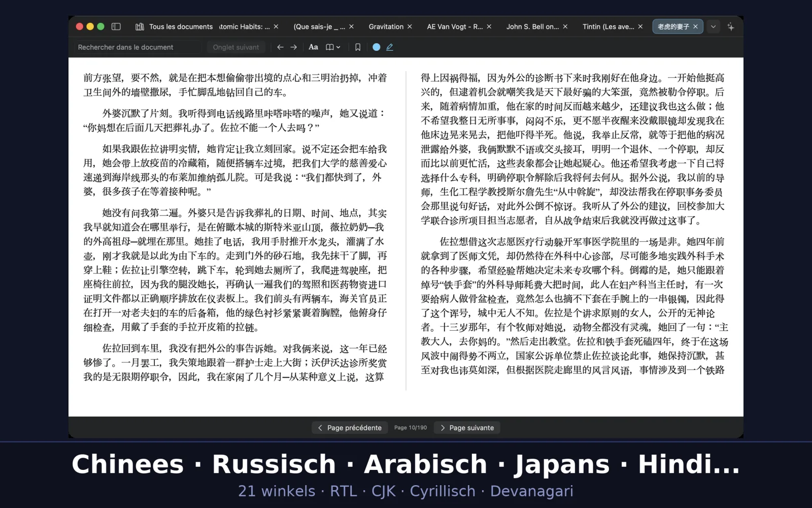Bookmark the current page
The height and width of the screenshot is (508, 812).
[358, 47]
